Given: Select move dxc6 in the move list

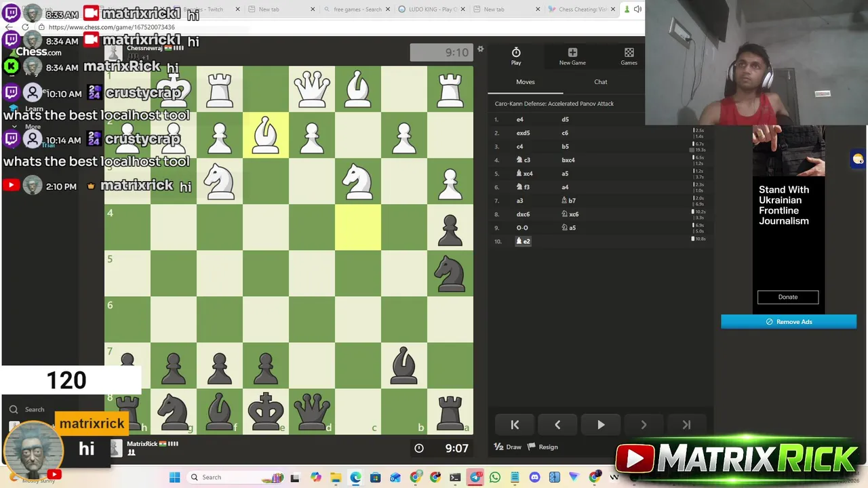Looking at the screenshot, I should (523, 214).
